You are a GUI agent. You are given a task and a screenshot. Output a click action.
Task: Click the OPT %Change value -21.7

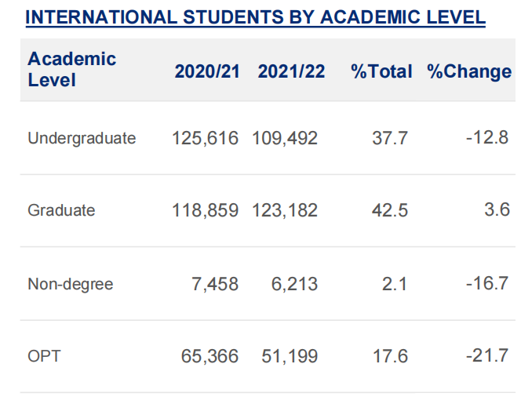pos(486,355)
